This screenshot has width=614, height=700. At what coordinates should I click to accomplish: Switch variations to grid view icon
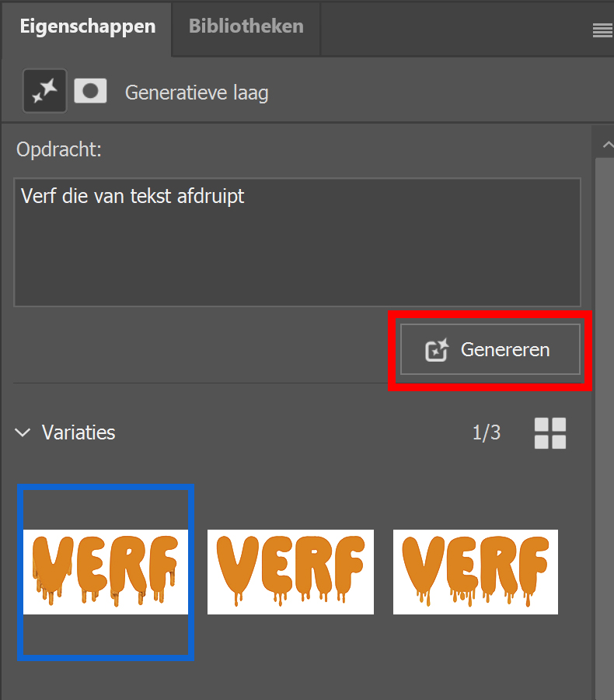[549, 433]
